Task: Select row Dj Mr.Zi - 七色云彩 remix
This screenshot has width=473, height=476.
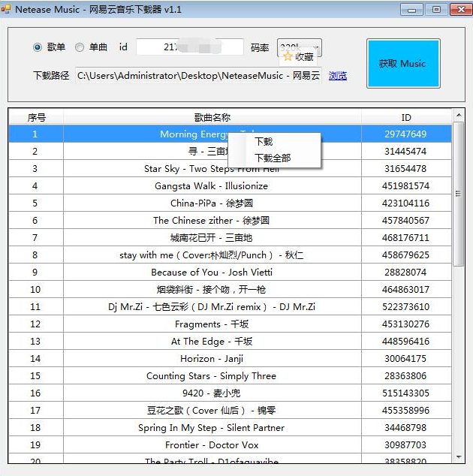Action: (x=230, y=307)
